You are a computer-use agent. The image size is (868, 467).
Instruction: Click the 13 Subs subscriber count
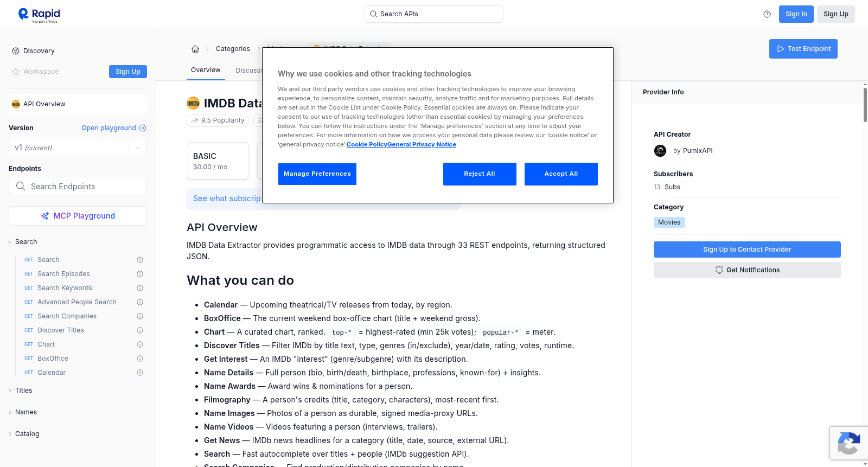pos(667,187)
